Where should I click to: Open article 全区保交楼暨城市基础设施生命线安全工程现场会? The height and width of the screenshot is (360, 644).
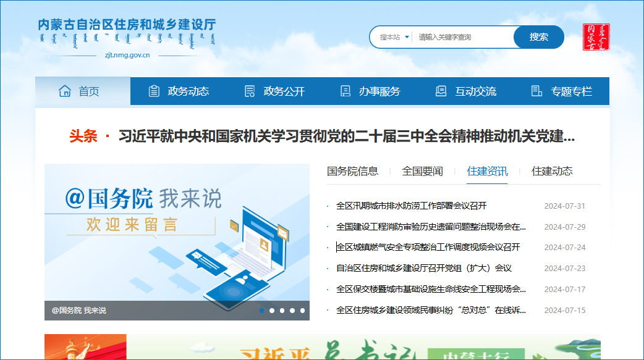(x=431, y=289)
